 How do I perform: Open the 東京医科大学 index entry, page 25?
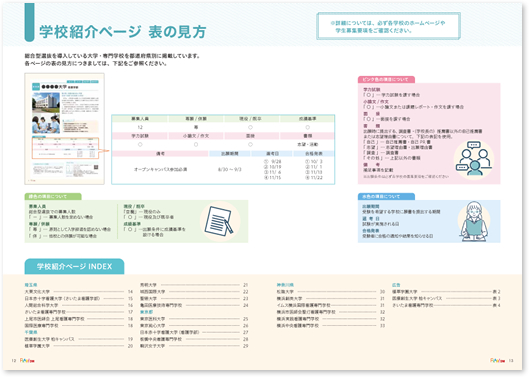click(194, 319)
